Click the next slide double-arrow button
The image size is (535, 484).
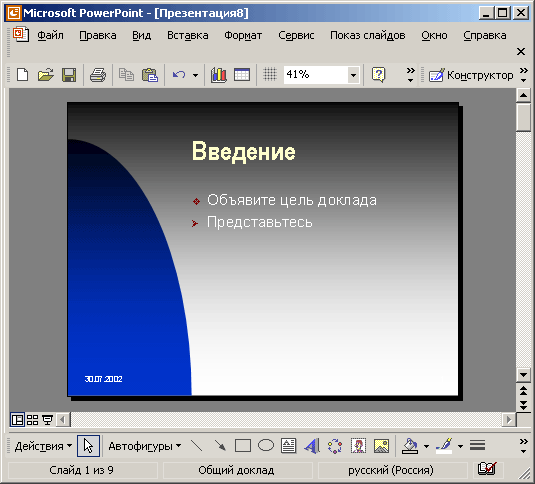(x=523, y=405)
